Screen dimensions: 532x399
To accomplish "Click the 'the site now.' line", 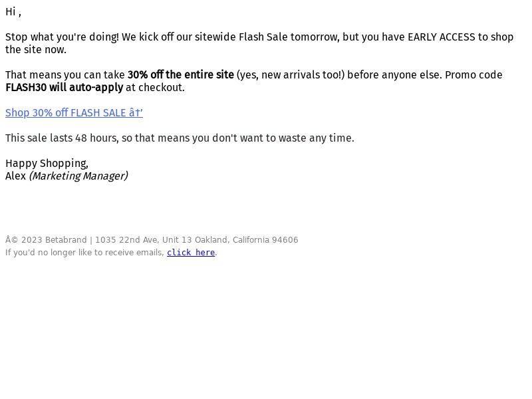I will pos(36,49).
